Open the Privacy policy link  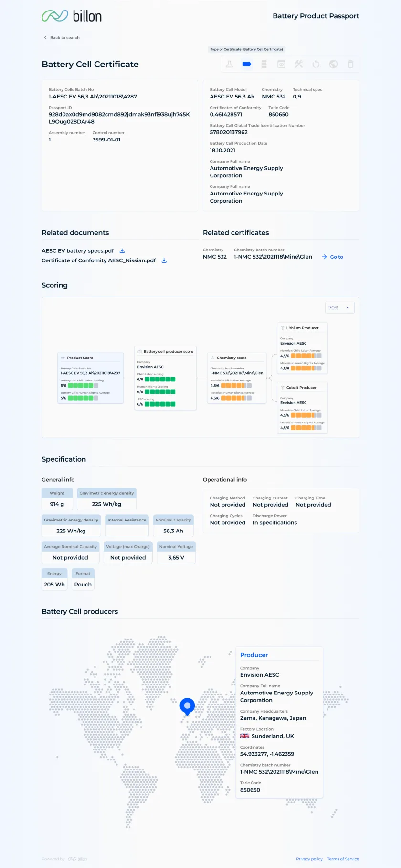(x=309, y=859)
